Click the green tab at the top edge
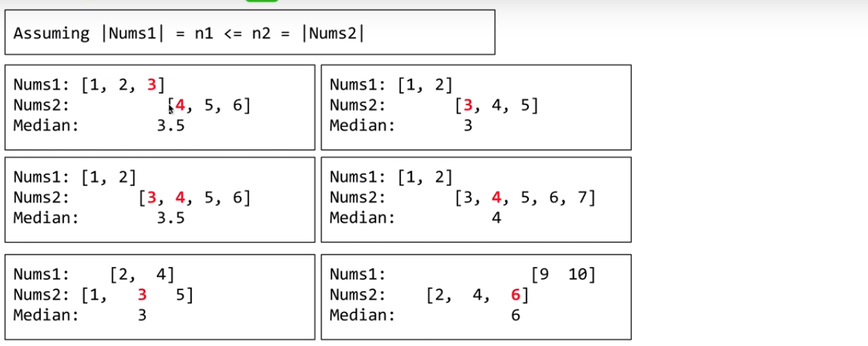868x346 pixels. tap(261, 1)
